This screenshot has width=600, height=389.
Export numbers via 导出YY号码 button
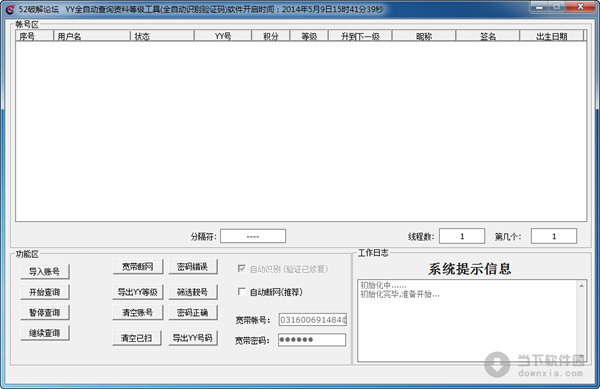193,338
